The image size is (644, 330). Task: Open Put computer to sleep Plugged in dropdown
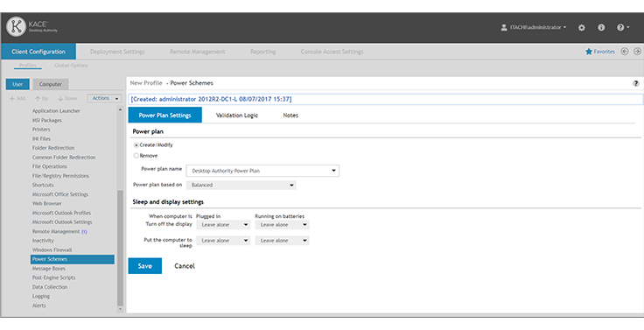(x=223, y=241)
